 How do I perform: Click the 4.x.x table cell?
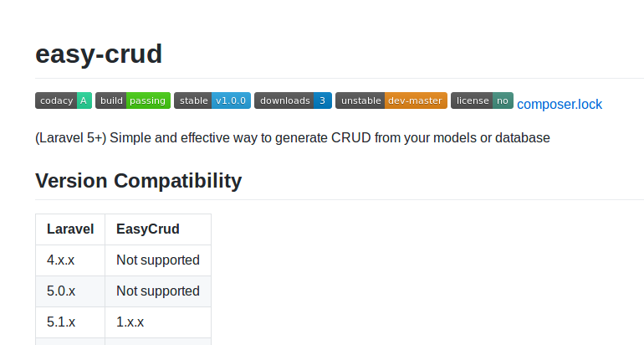70,260
